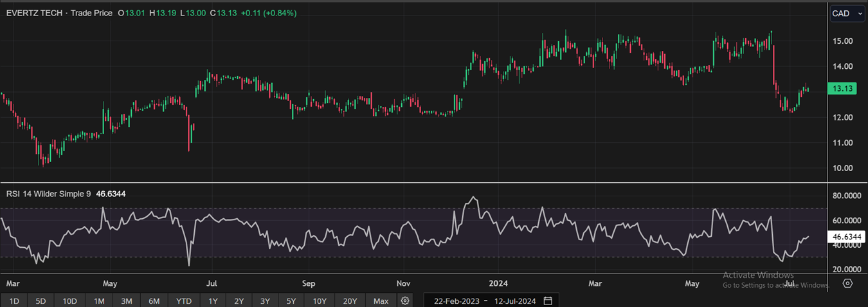Screen dimensions: 868x307
Task: Expand the CAD currency dropdown
Action: (x=847, y=14)
